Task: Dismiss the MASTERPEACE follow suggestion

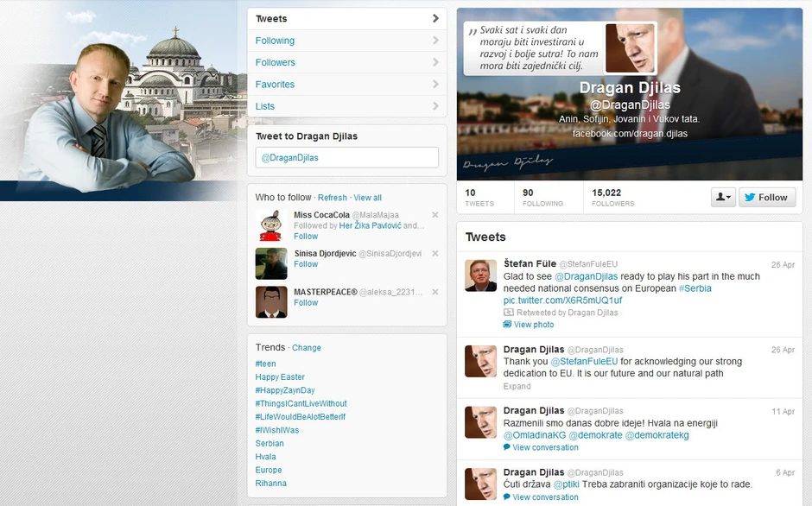Action: 435,293
